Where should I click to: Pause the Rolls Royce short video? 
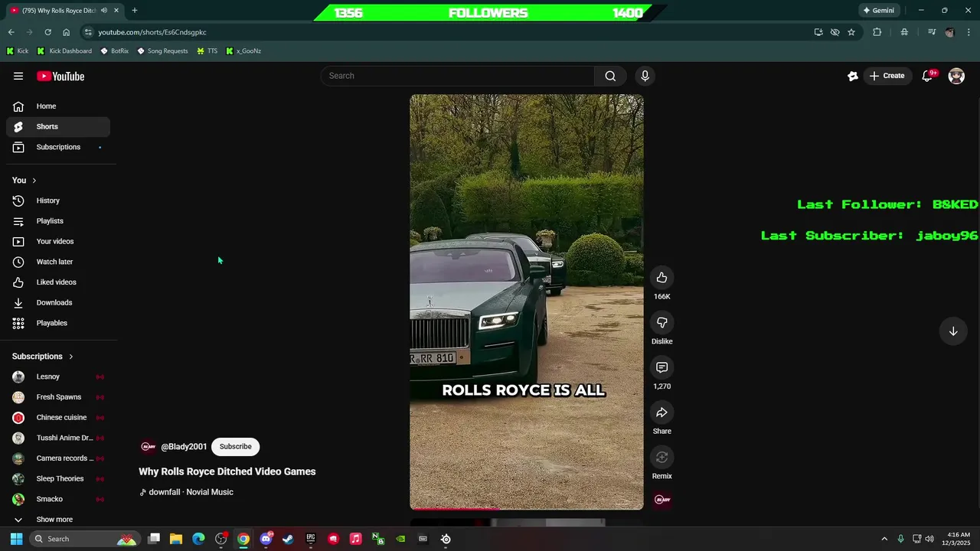pyautogui.click(x=527, y=302)
